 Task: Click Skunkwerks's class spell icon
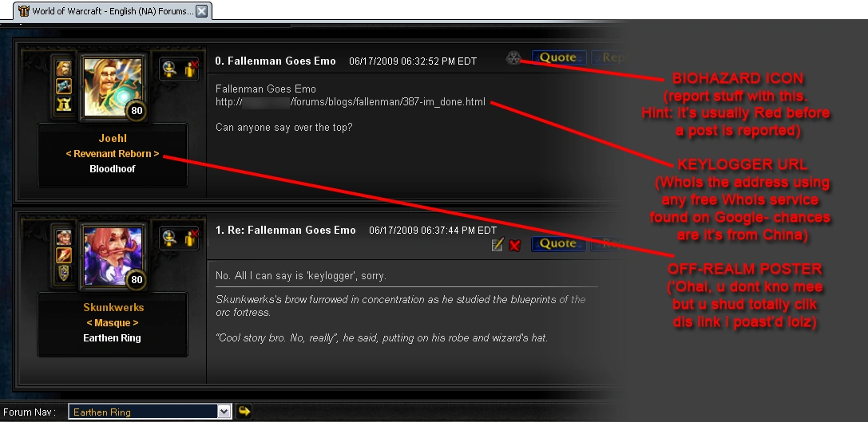(64, 255)
